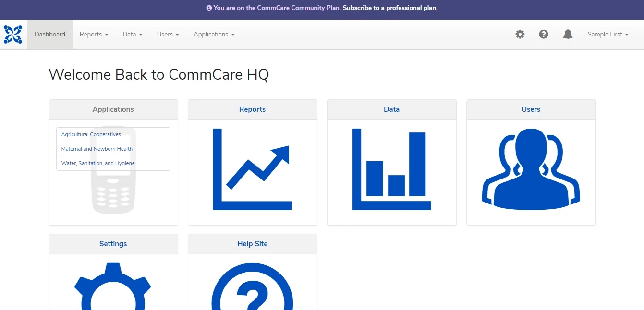
Task: Expand the Users navbar dropdown
Action: click(168, 35)
